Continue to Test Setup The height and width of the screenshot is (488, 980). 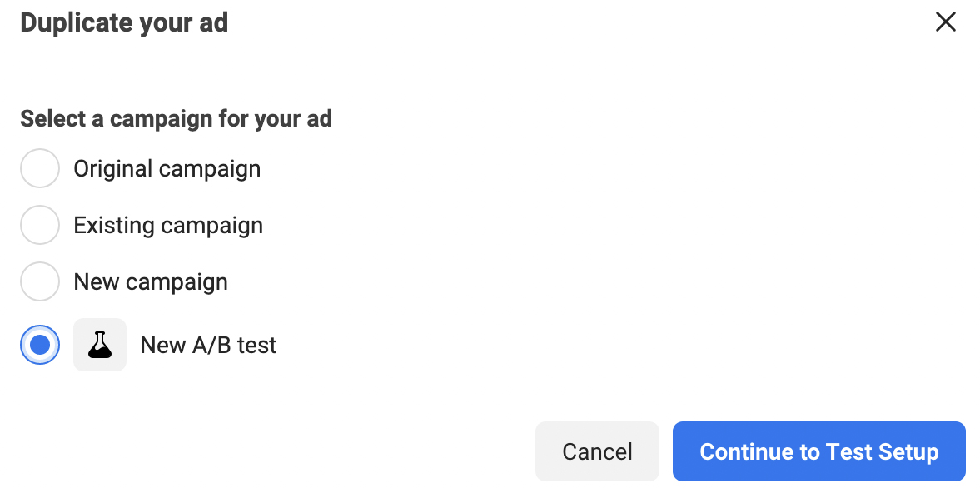818,451
